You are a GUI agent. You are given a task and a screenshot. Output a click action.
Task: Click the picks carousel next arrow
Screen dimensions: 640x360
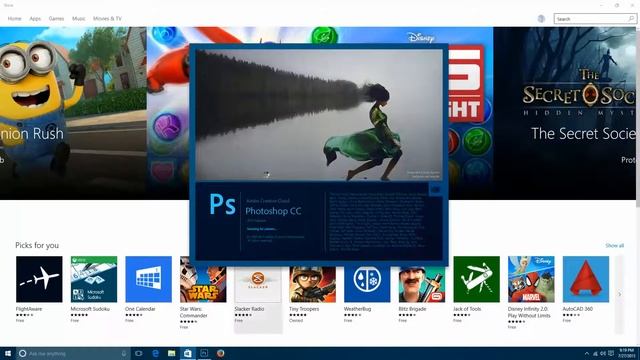620,294
